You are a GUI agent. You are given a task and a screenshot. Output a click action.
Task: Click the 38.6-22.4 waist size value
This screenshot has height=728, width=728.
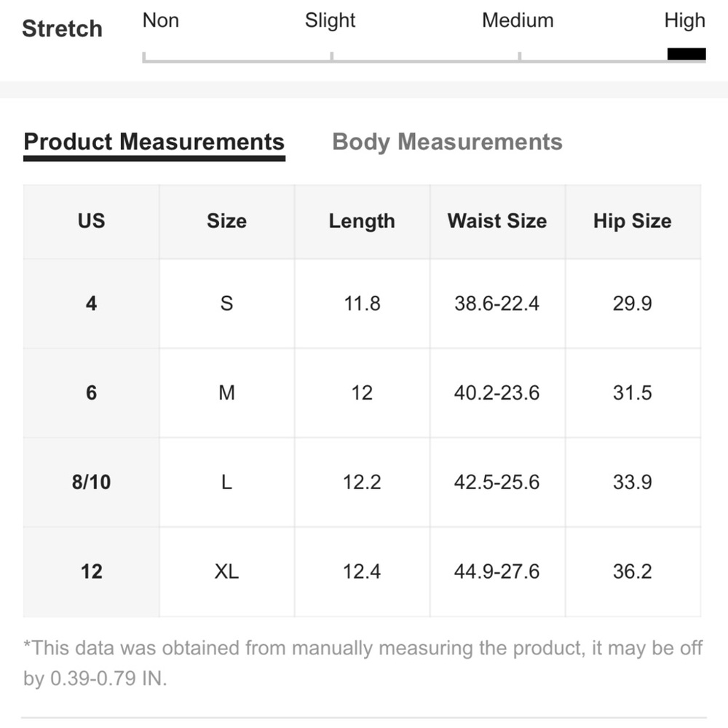point(497,304)
